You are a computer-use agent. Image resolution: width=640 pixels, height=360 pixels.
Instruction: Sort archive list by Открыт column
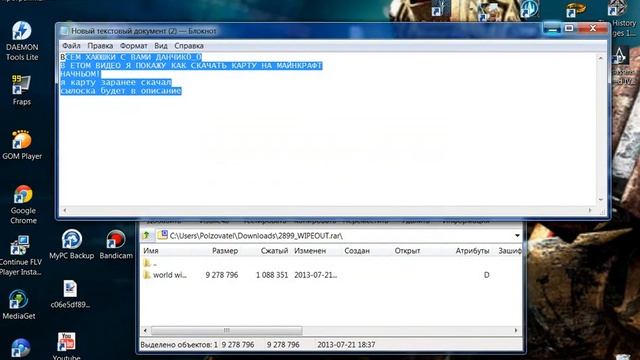pos(407,251)
